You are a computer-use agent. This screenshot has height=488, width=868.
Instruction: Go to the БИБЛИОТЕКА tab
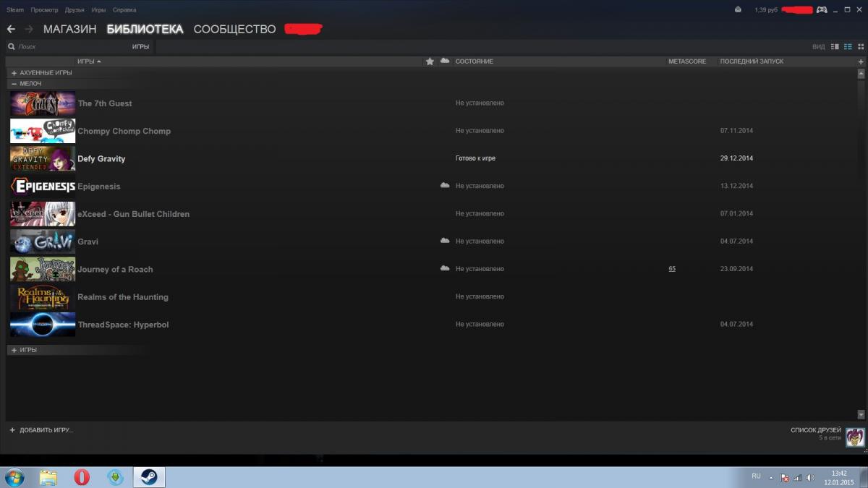coord(145,30)
